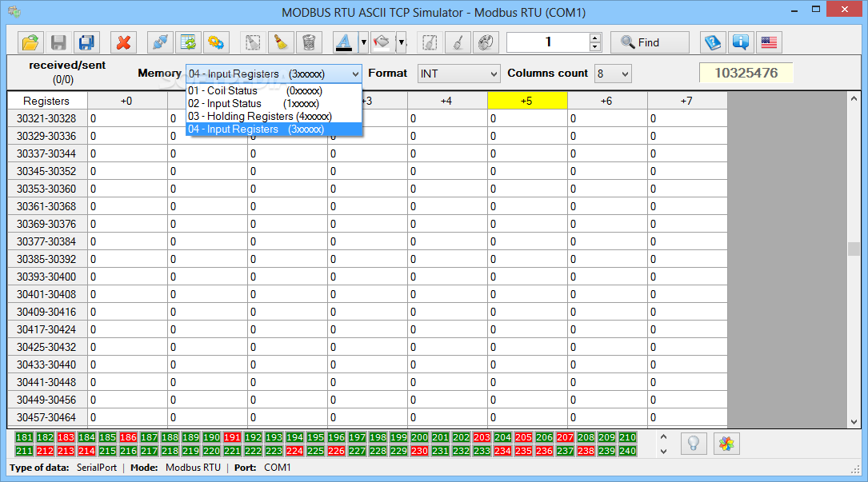Click the font color letter A icon
868x482 pixels.
pos(344,42)
